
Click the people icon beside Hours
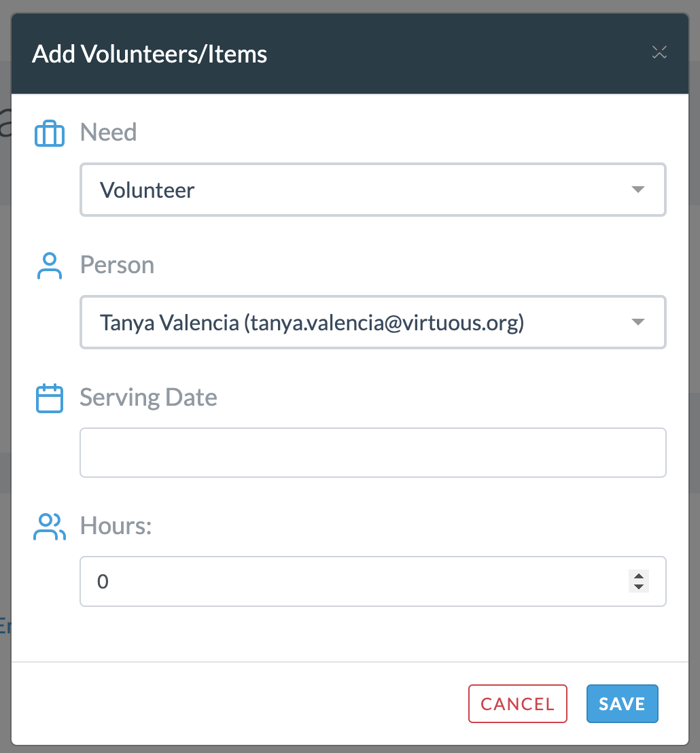tap(50, 527)
